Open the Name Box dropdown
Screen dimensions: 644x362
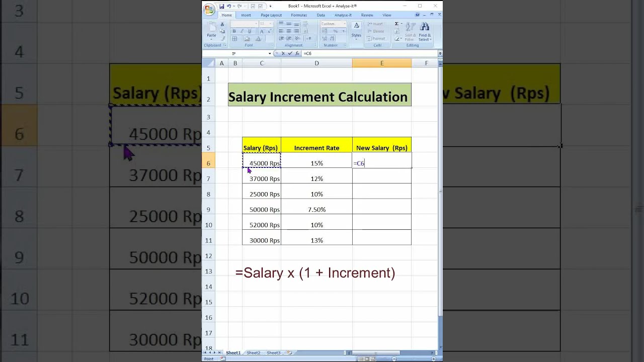coord(270,53)
